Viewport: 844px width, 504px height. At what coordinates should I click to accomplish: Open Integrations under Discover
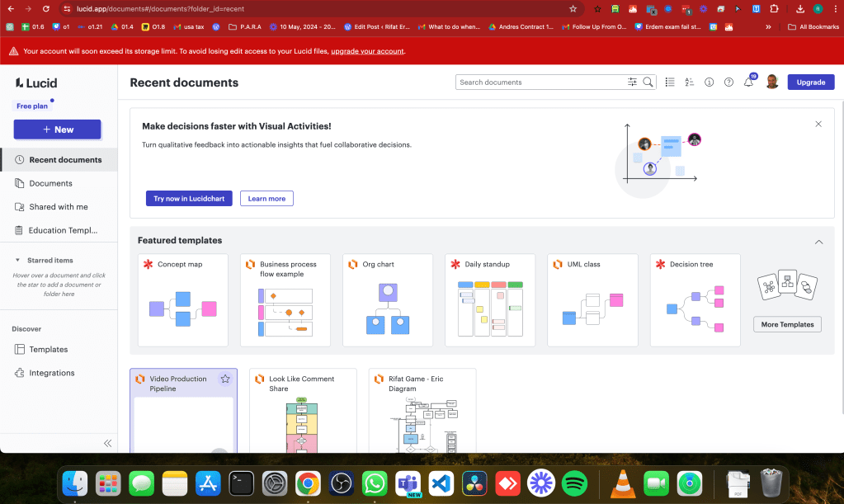pos(59,373)
